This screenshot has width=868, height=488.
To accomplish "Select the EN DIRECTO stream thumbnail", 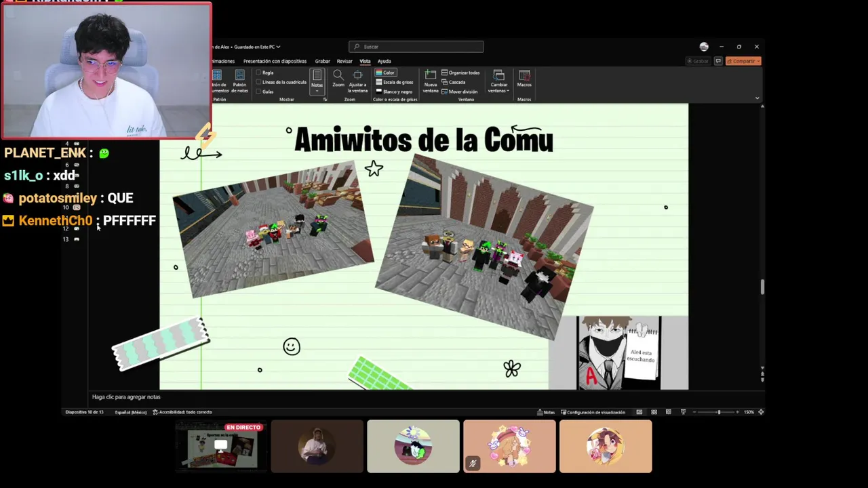I will (x=220, y=446).
